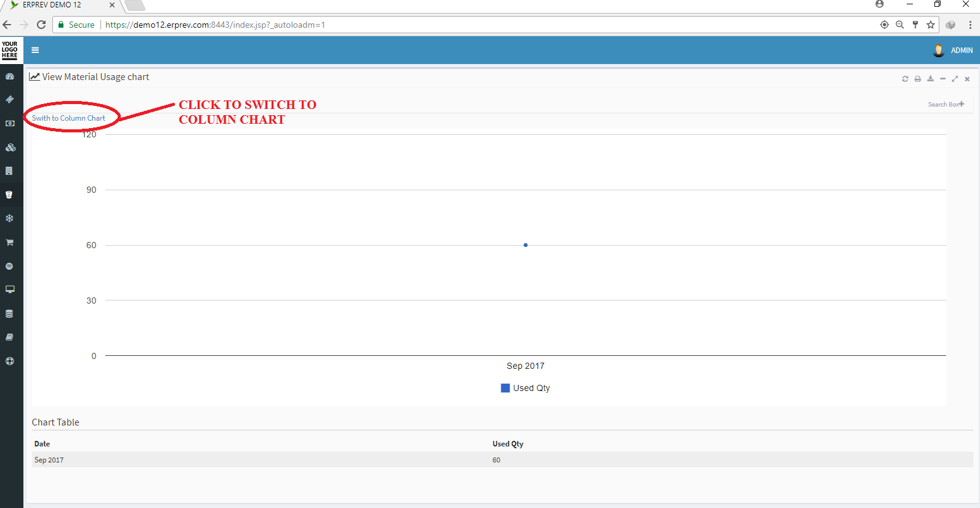Click the location target icon in address bar
The height and width of the screenshot is (508, 980).
885,25
